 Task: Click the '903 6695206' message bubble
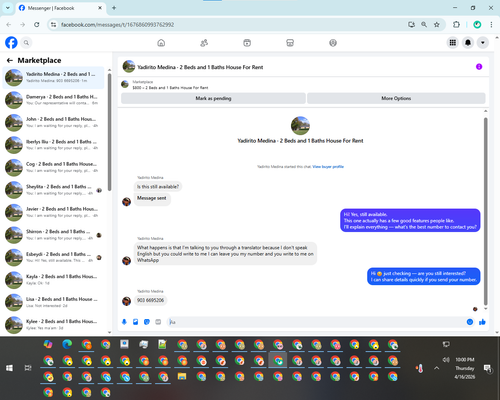click(x=150, y=300)
